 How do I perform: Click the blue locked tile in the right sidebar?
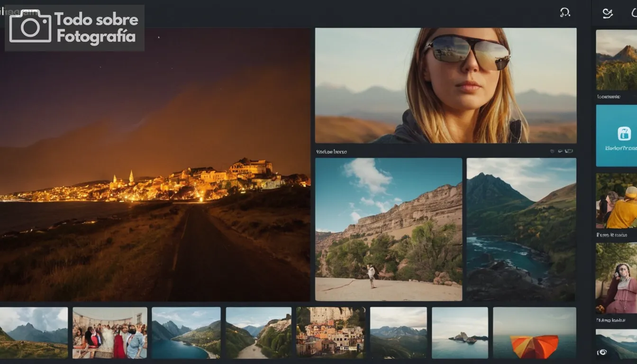[617, 136]
